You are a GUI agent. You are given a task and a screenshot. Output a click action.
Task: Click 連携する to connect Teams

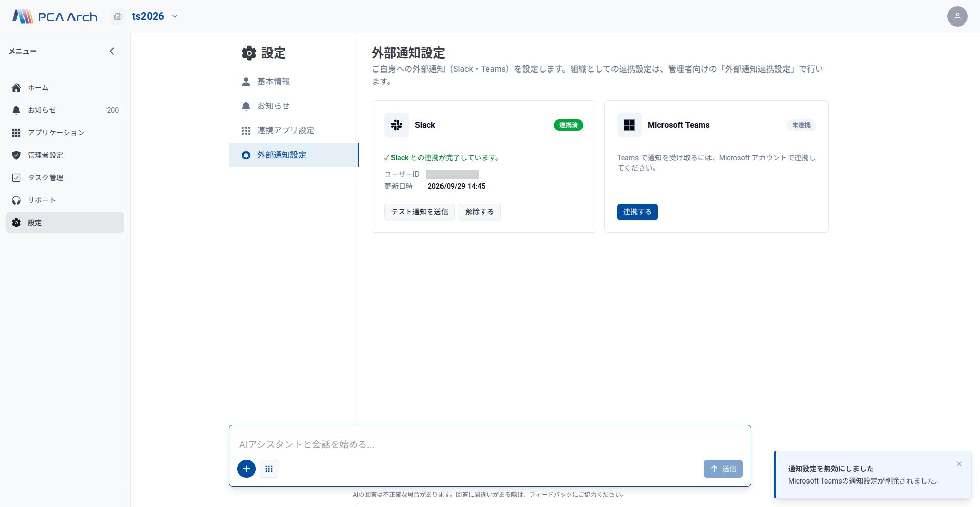(638, 212)
